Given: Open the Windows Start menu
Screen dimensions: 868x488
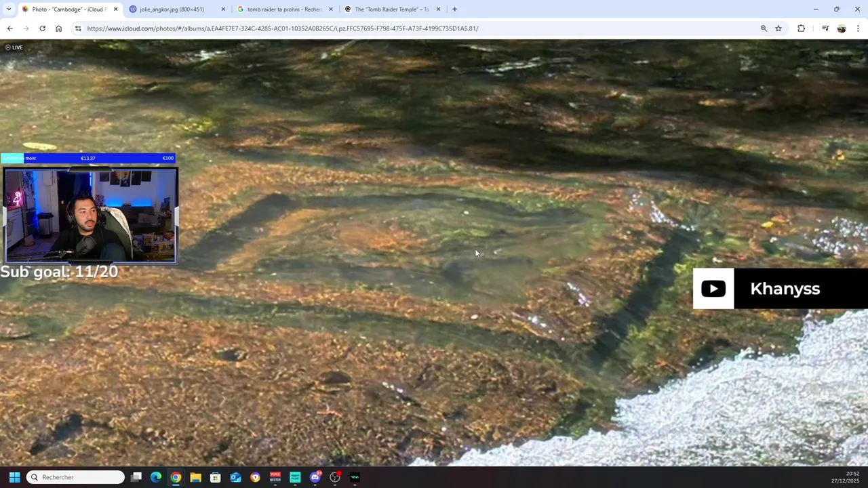Looking at the screenshot, I should tap(14, 477).
